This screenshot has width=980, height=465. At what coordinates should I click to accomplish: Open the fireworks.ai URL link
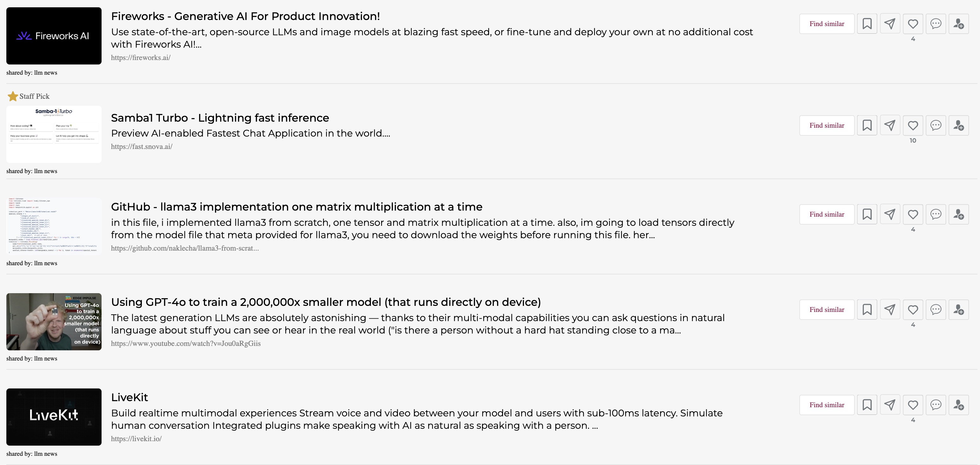coord(140,57)
